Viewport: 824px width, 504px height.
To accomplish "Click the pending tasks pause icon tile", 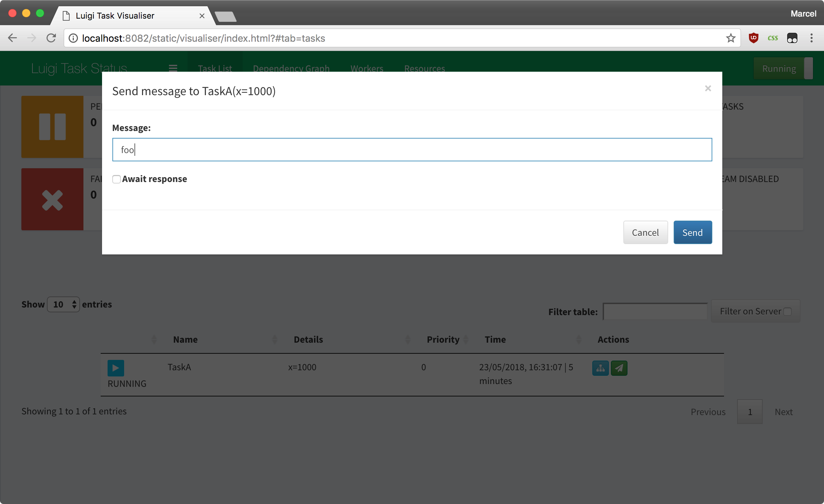I will (52, 127).
